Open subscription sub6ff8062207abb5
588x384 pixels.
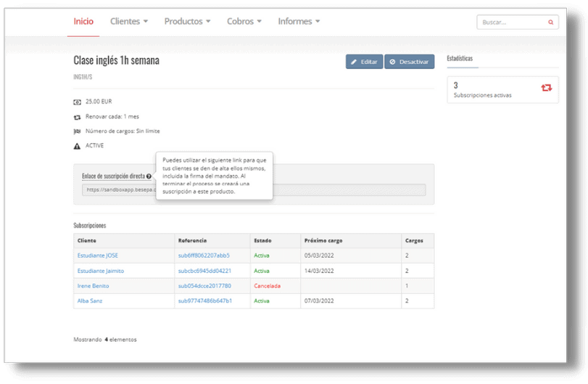click(204, 256)
